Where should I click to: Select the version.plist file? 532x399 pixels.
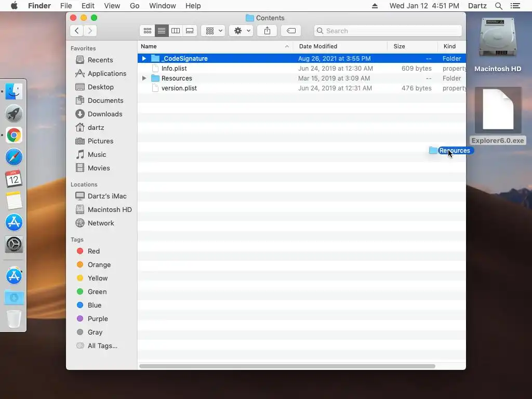pyautogui.click(x=302, y=88)
